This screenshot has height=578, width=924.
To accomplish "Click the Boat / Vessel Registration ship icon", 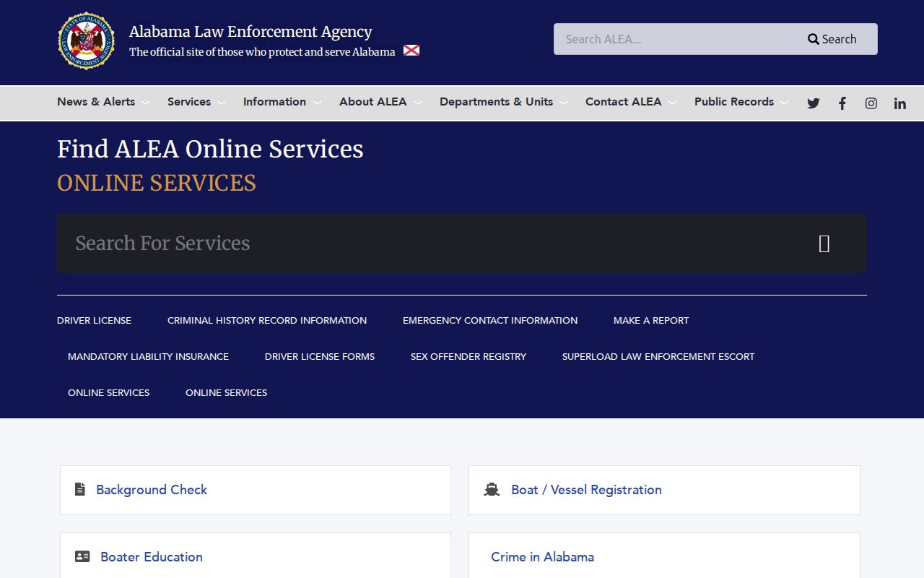I will tap(492, 489).
